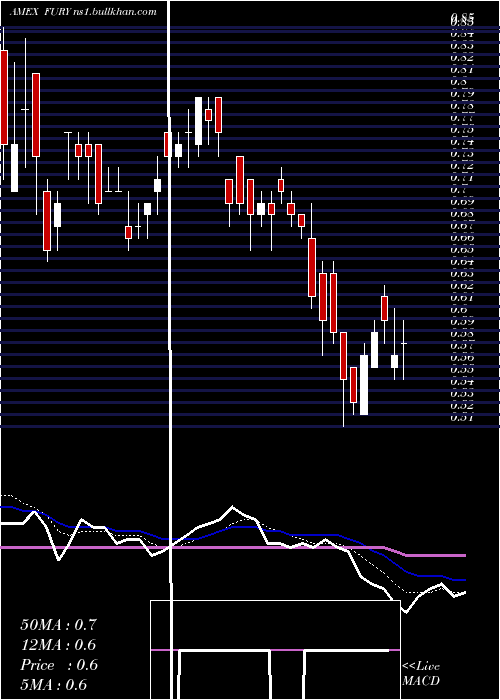500x700 pixels.
Task: Select the 5MA : 0.6 reading
Action: pos(54,685)
